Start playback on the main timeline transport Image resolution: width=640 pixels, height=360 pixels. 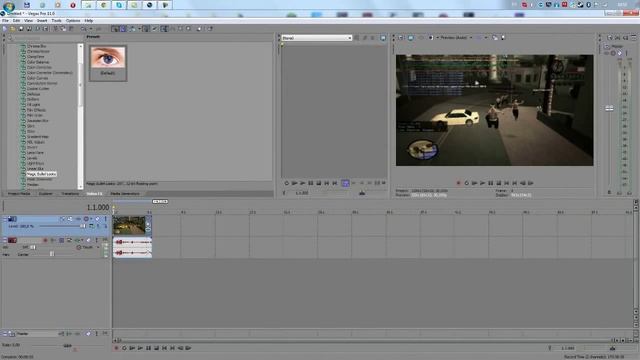(x=140, y=348)
